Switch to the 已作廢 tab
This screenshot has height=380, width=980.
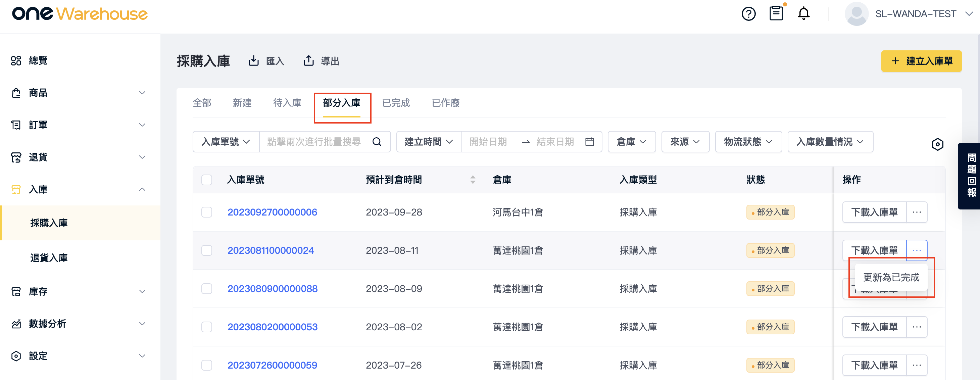coord(446,103)
